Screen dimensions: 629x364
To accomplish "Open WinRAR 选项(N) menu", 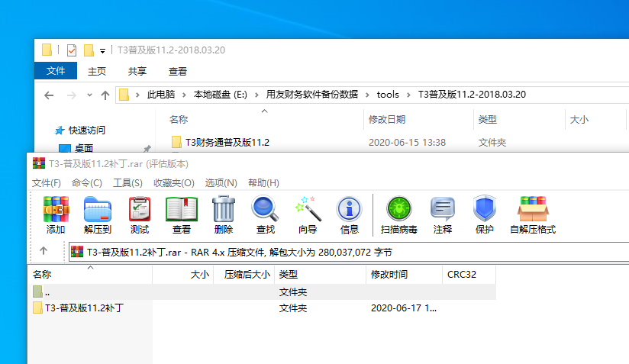I will [x=221, y=183].
